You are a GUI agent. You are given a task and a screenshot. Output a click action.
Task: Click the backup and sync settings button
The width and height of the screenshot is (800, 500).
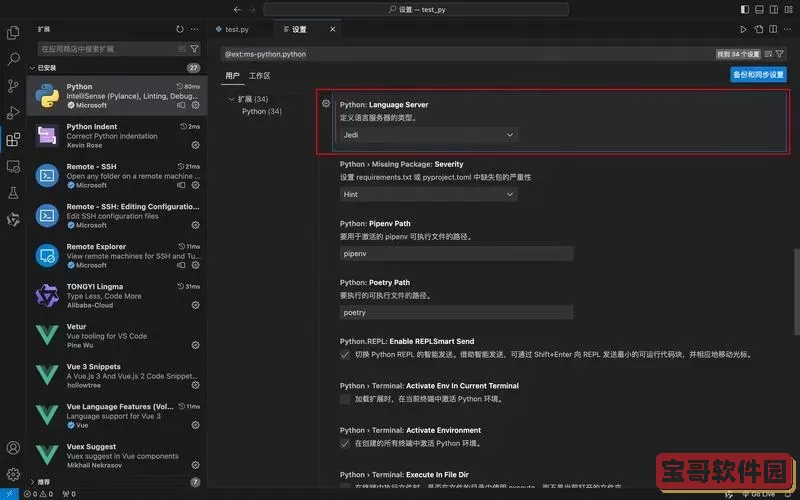click(x=758, y=74)
